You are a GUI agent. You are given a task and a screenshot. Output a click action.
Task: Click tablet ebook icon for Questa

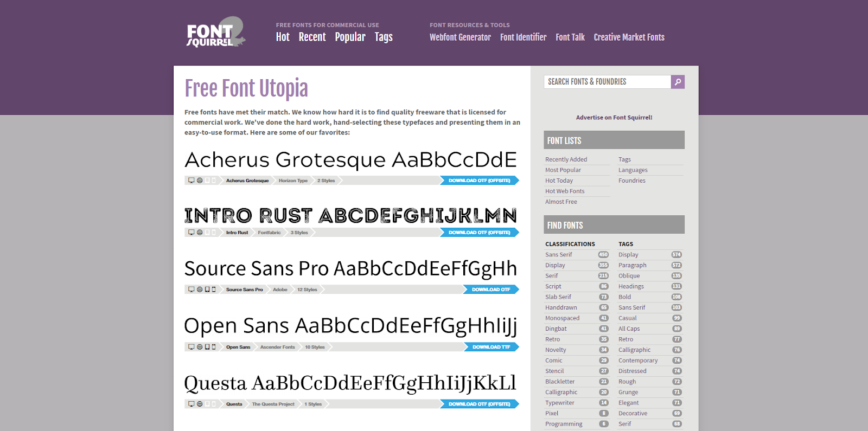coord(207,404)
